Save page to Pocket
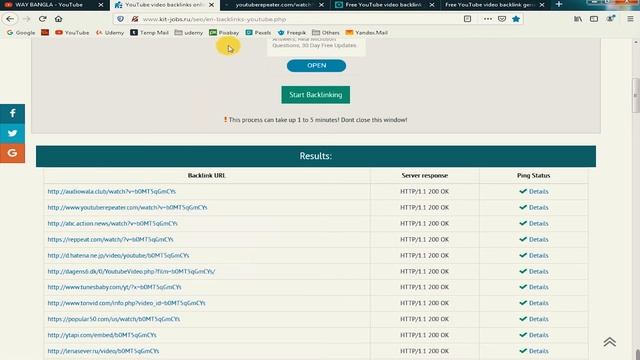The height and width of the screenshot is (360, 640). pyautogui.click(x=502, y=19)
